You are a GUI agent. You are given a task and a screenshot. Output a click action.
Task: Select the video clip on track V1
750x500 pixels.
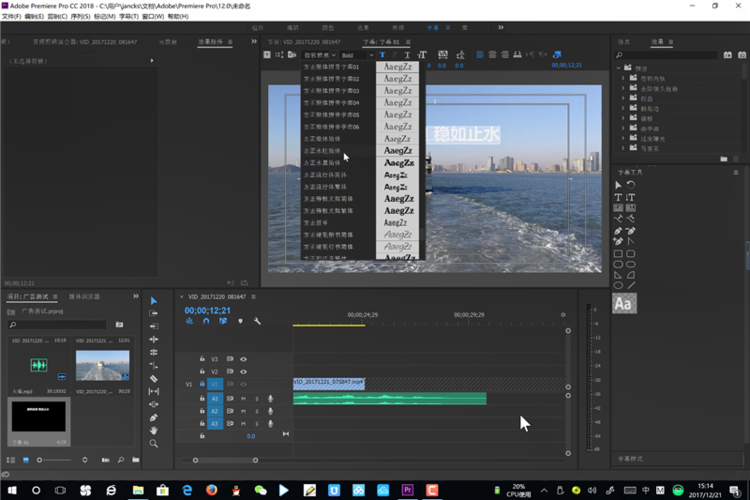(x=329, y=384)
